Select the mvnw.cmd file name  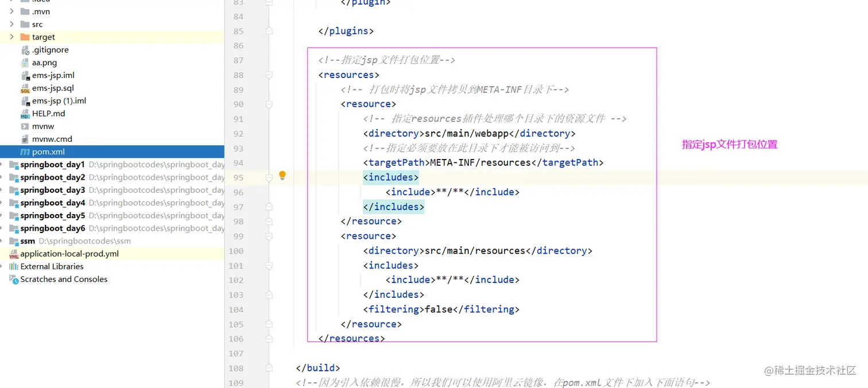click(52, 139)
